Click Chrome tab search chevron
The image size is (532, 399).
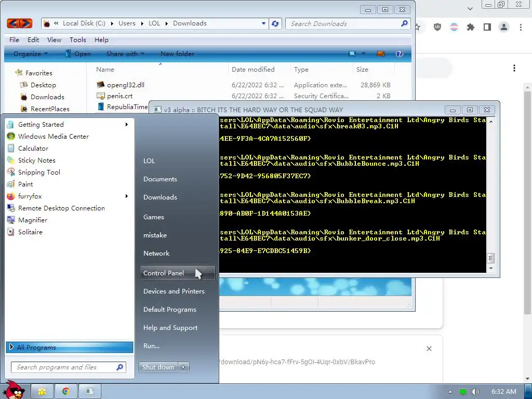coord(470,8)
